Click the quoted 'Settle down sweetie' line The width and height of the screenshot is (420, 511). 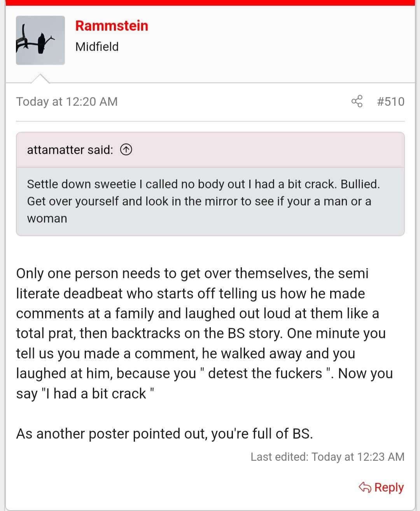[x=203, y=184]
